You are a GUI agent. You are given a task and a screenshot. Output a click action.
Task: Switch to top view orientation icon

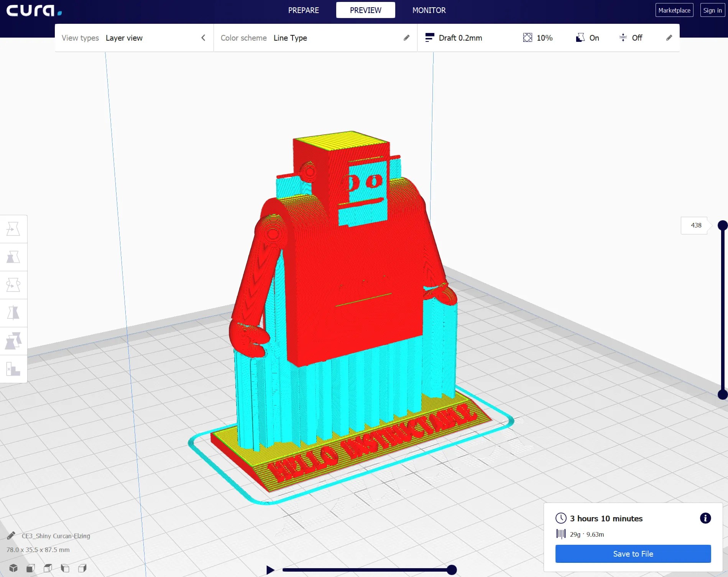point(48,568)
